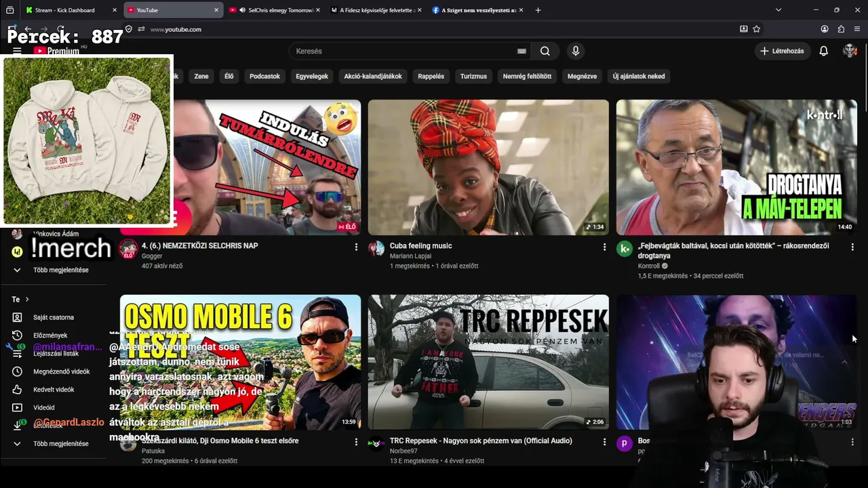The height and width of the screenshot is (488, 868).
Task: Select the Akció-kalandjátékok filter chip
Action: pos(373,77)
